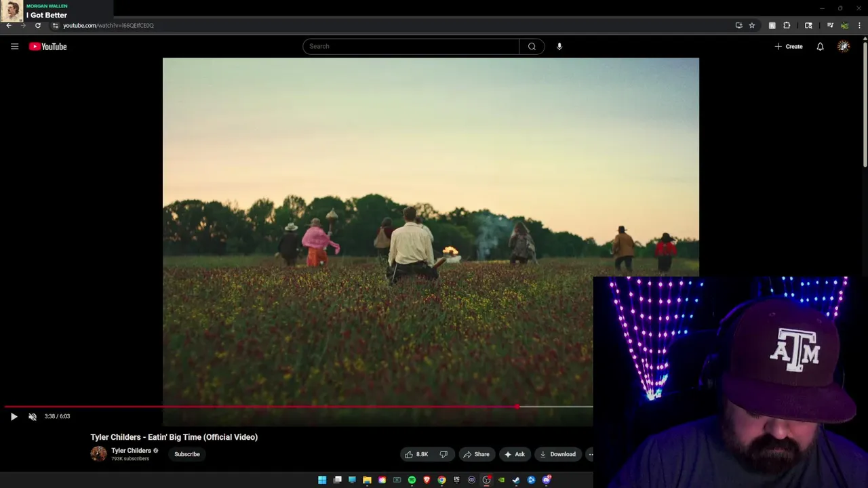Screen dimensions: 868x488
Task: Open Spotify from the taskbar
Action: click(412, 480)
